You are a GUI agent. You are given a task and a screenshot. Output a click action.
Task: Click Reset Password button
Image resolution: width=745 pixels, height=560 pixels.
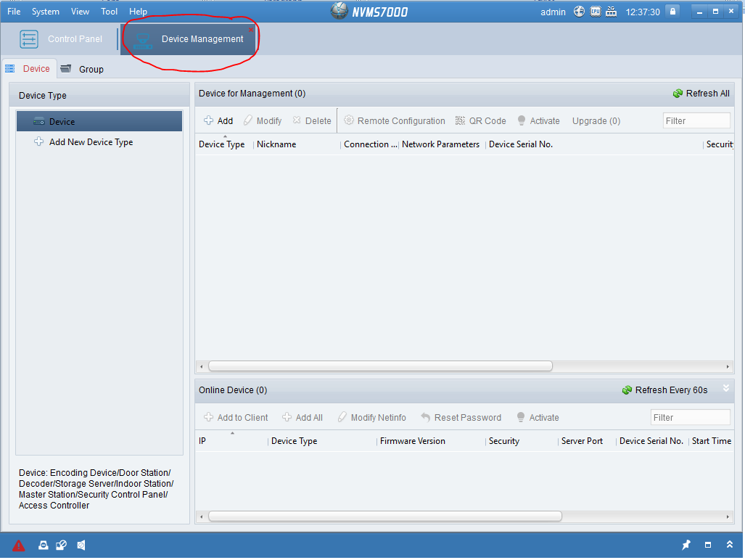coord(461,418)
